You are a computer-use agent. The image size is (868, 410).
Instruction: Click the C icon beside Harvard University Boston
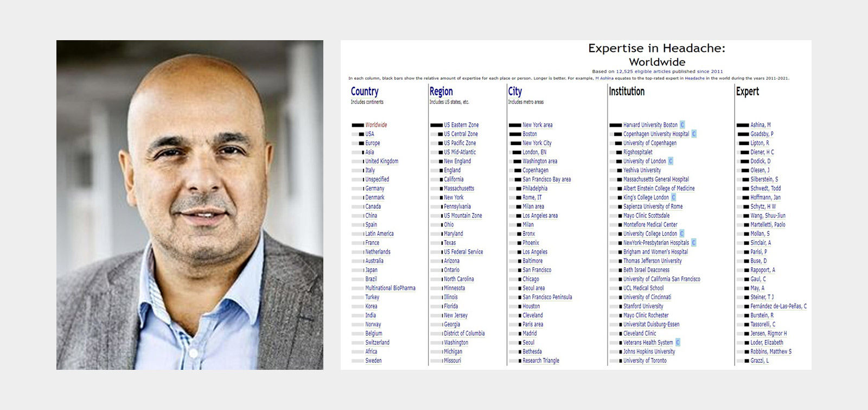682,125
